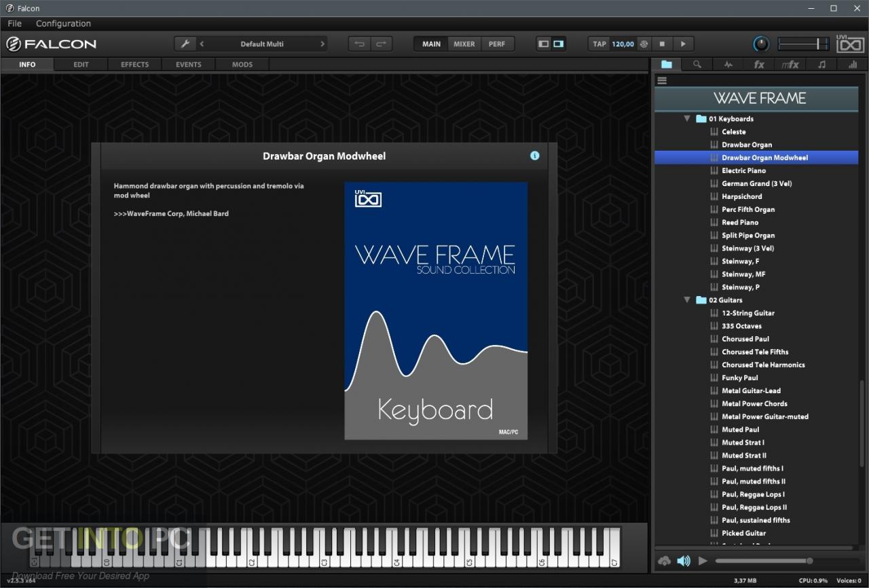Click the redo arrow button
The height and width of the screenshot is (588, 869).
[380, 44]
